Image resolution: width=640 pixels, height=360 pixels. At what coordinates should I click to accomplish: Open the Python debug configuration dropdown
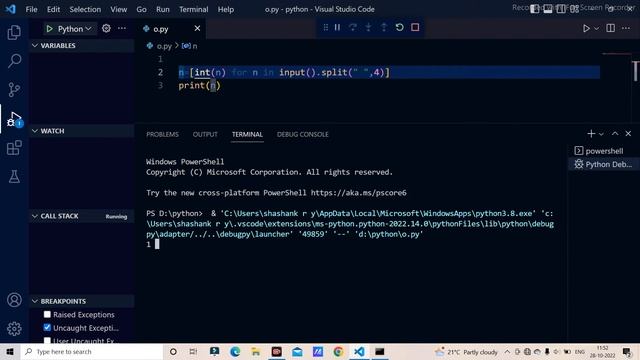[75, 29]
